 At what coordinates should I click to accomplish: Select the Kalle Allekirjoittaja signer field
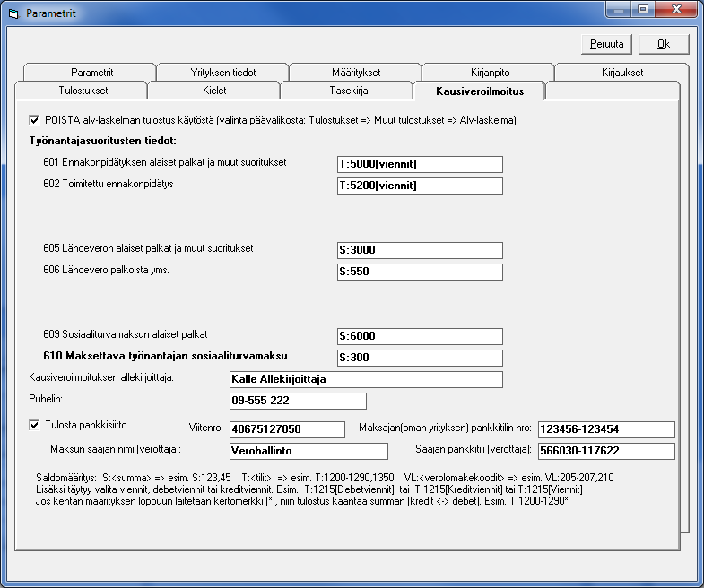pos(366,380)
